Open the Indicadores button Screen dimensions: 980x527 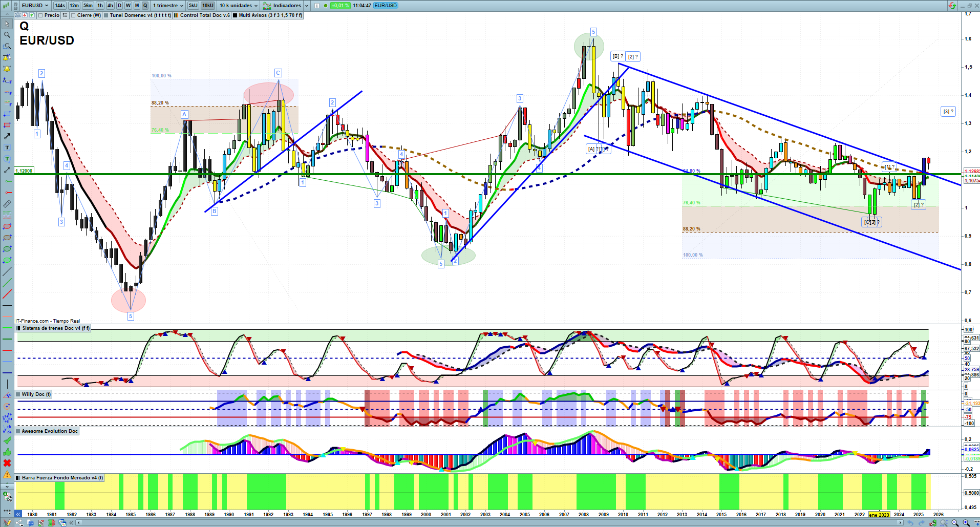pyautogui.click(x=282, y=6)
